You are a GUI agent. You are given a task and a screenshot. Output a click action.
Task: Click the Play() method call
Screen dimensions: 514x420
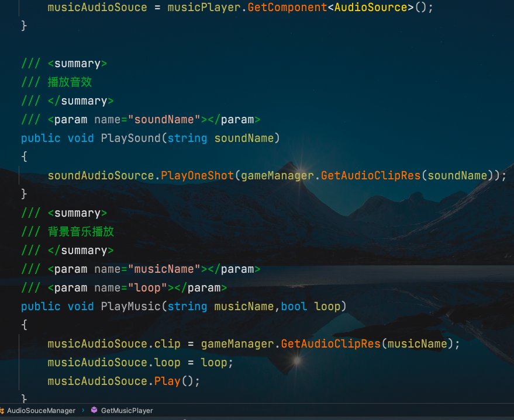tap(167, 381)
